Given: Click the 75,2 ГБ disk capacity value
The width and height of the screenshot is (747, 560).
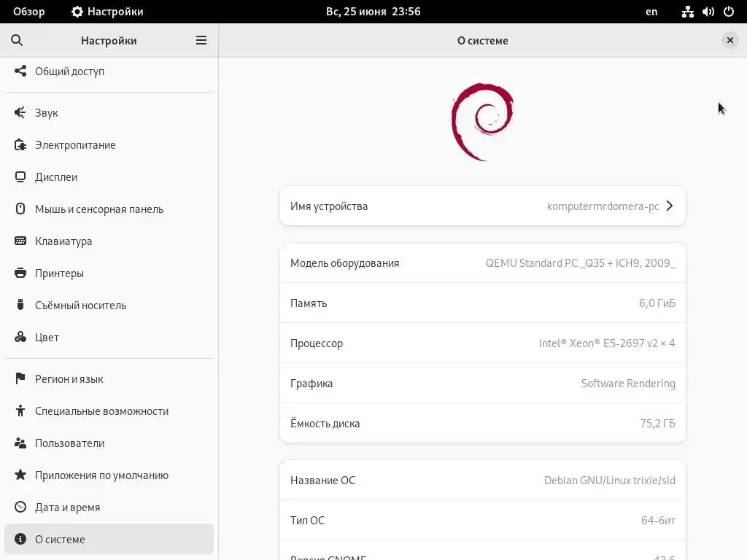Looking at the screenshot, I should (x=657, y=424).
